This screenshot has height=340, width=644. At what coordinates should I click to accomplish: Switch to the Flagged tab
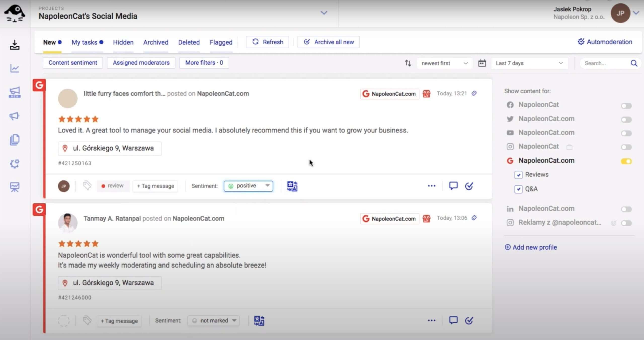tap(221, 42)
